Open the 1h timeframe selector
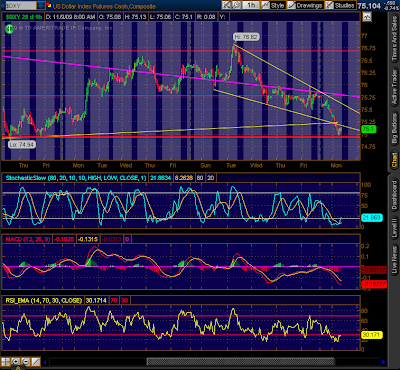 [x=251, y=5]
